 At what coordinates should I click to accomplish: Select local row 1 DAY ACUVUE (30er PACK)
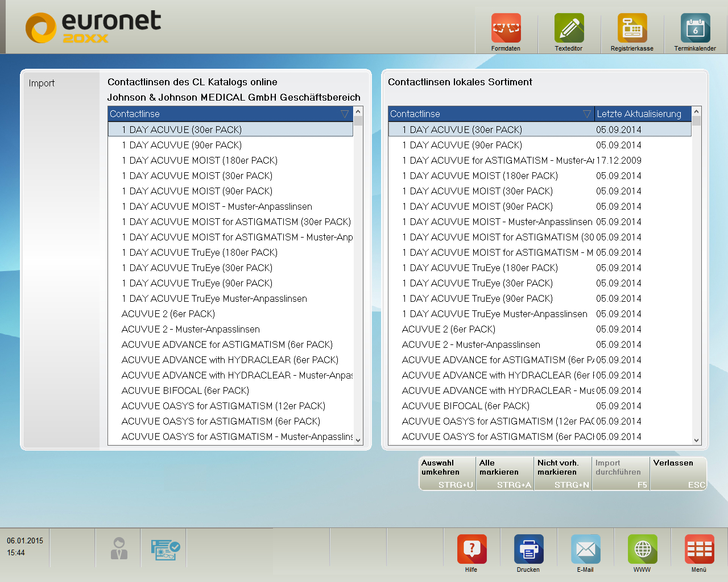[540, 130]
